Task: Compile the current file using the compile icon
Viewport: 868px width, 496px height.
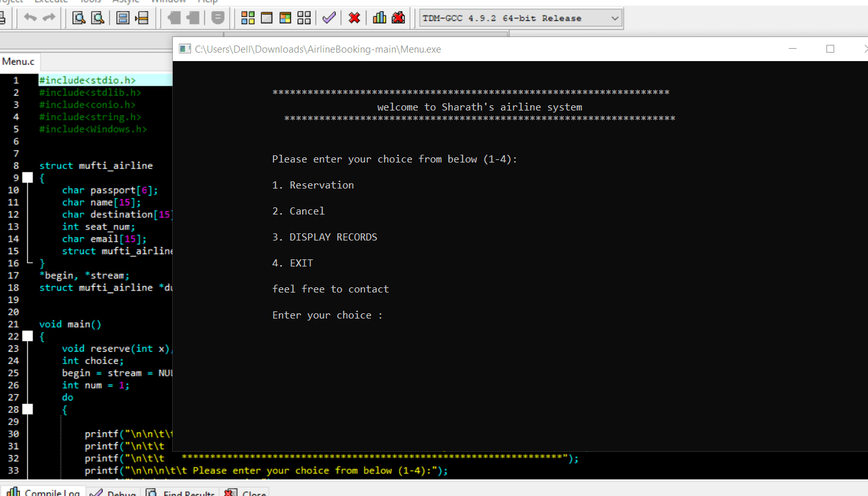Action: (248, 18)
